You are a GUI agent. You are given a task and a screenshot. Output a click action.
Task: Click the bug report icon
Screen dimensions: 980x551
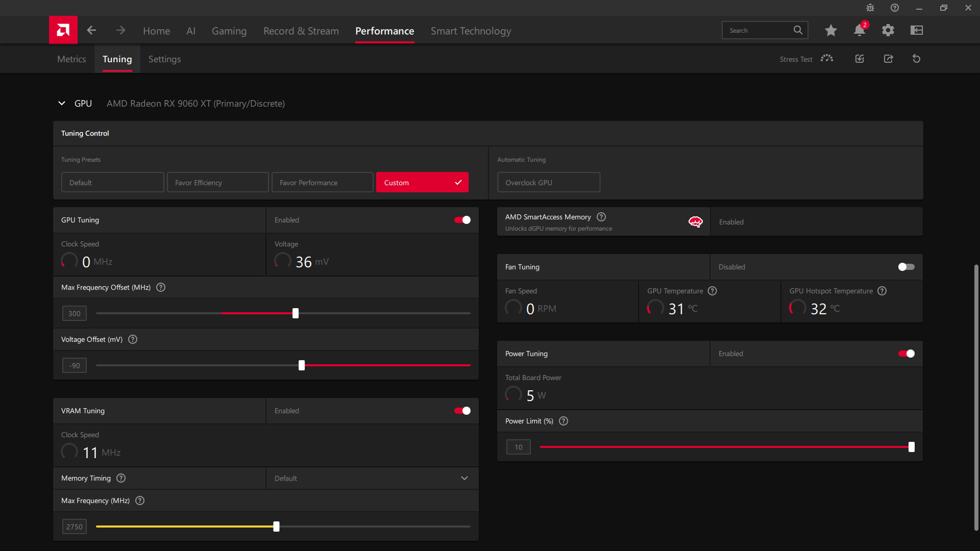(870, 8)
